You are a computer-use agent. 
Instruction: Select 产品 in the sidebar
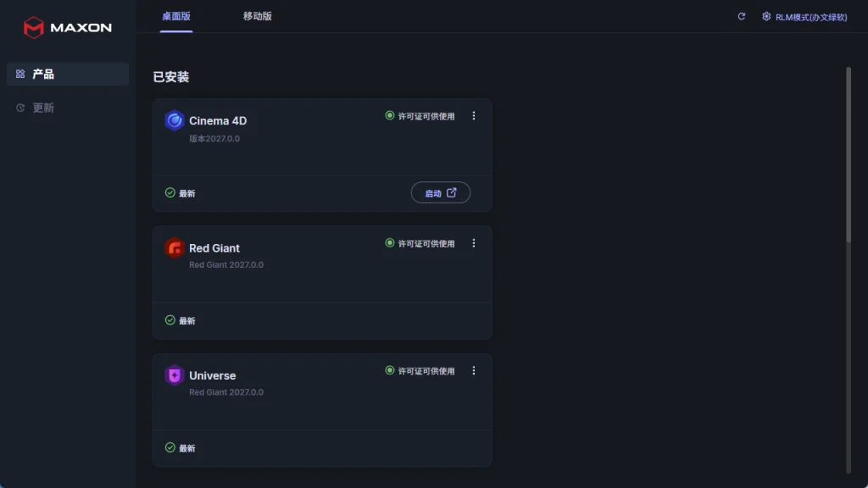(x=68, y=75)
